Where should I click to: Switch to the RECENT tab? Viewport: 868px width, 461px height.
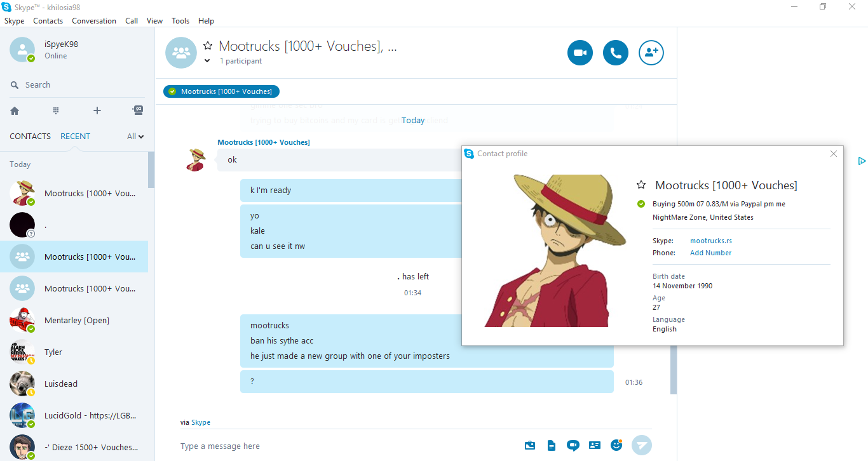tap(75, 136)
